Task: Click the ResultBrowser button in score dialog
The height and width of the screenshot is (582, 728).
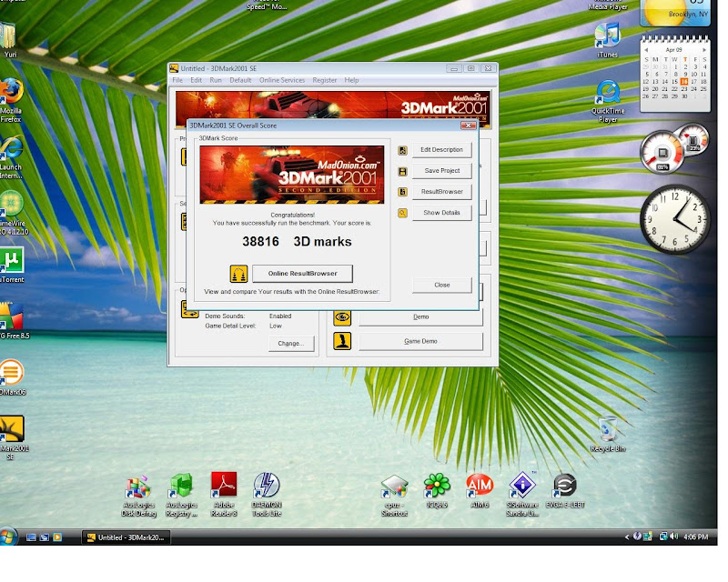Action: tap(442, 192)
